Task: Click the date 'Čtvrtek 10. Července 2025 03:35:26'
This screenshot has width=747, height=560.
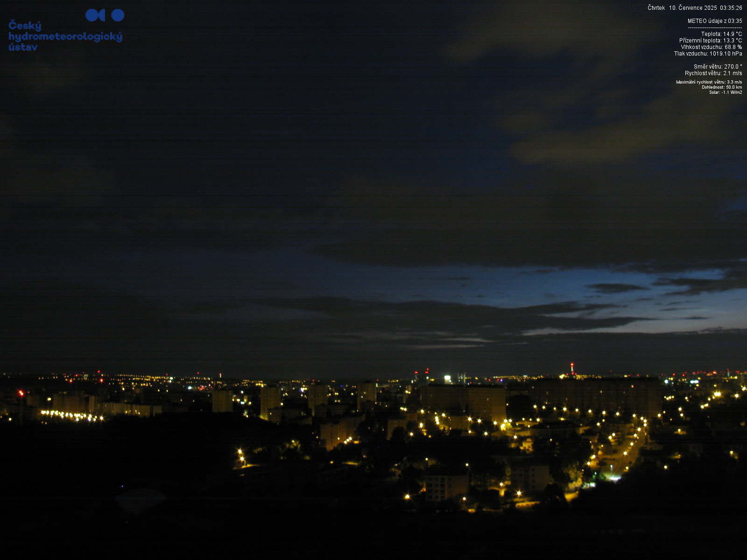Action: tap(695, 8)
